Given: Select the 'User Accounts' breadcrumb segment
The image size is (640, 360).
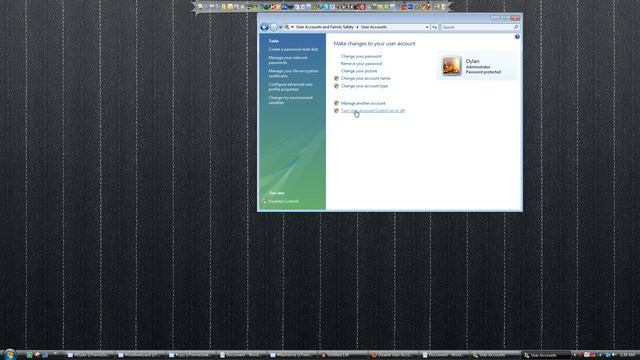Looking at the screenshot, I should point(373,27).
